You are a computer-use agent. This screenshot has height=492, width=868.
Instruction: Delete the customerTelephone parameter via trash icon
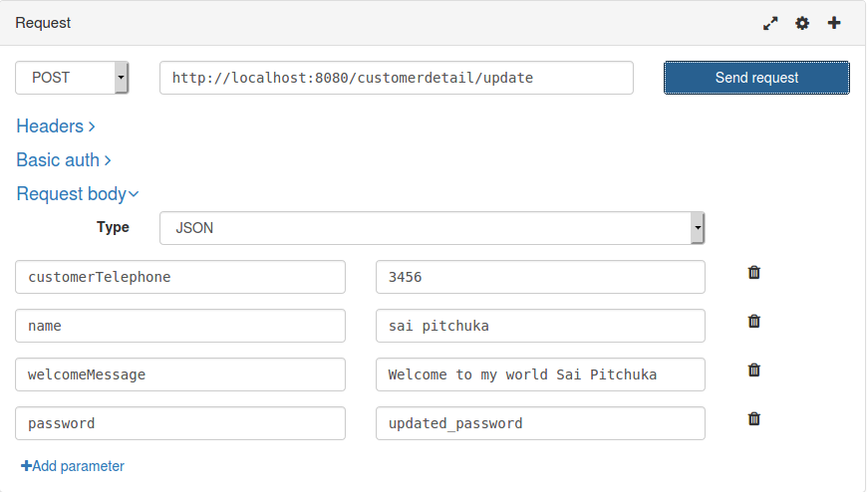(754, 272)
